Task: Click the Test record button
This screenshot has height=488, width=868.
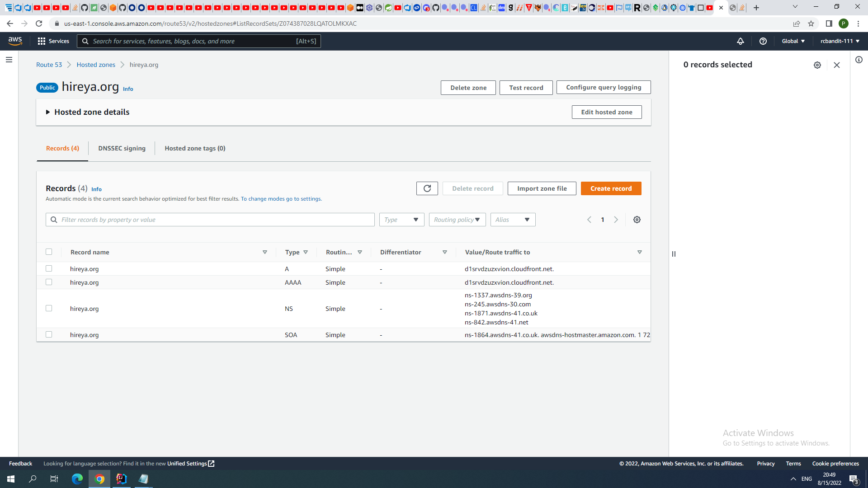Action: (x=526, y=88)
